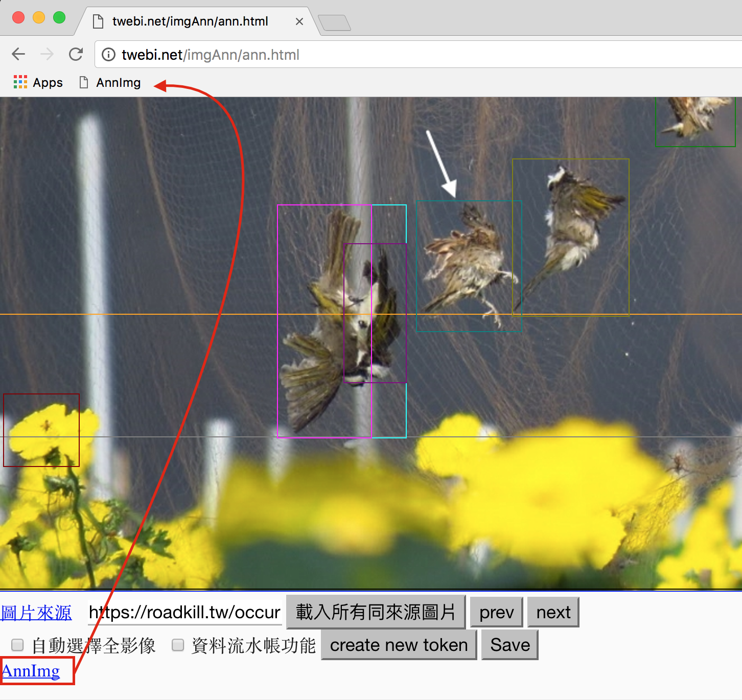Close the twebi.net/imgAnn tab
Image resolution: width=742 pixels, height=700 pixels.
299,21
